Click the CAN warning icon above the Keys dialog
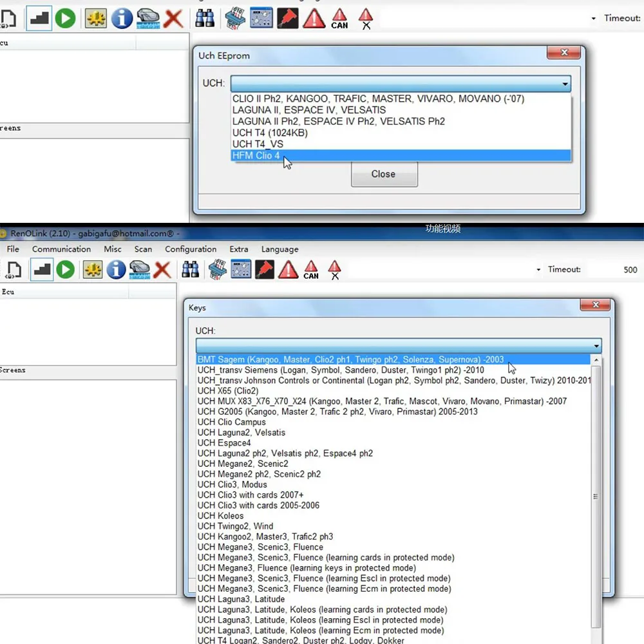644x644 pixels. pos(311,269)
